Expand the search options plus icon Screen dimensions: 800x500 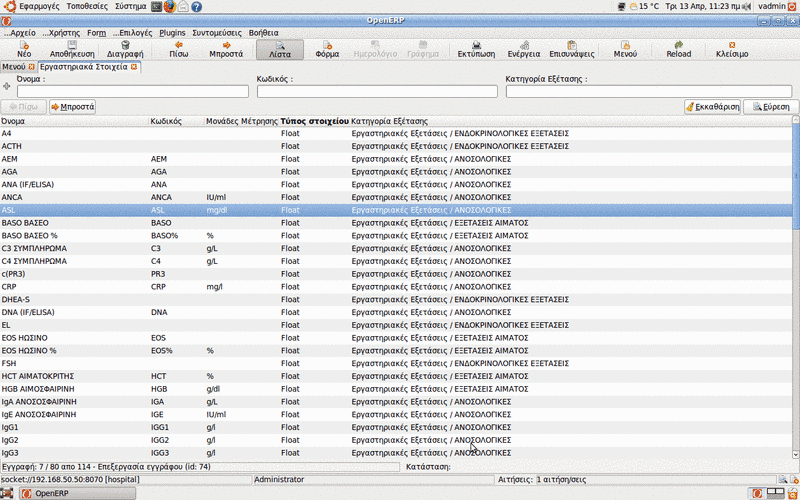[x=7, y=86]
